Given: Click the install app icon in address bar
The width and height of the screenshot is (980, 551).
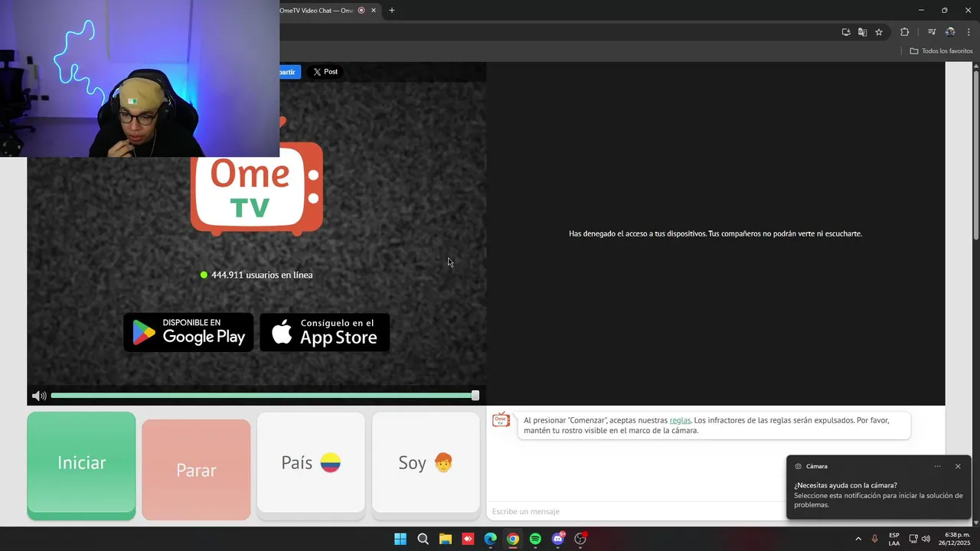Looking at the screenshot, I should click(846, 32).
